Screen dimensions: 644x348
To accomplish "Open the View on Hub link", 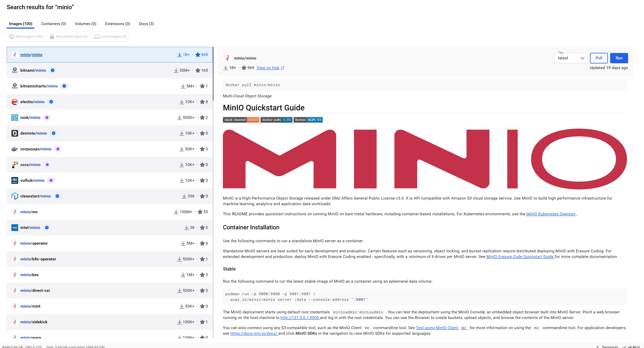I will pyautogui.click(x=268, y=68).
